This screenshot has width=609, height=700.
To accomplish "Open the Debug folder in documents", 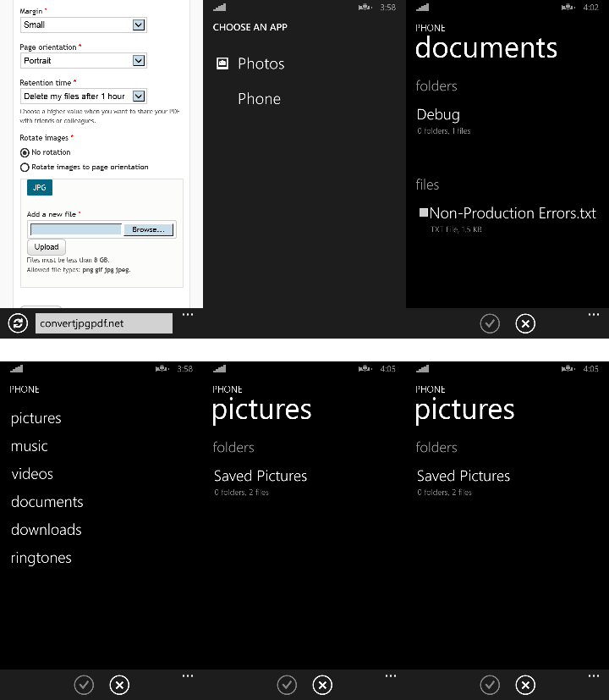I will pos(439,115).
